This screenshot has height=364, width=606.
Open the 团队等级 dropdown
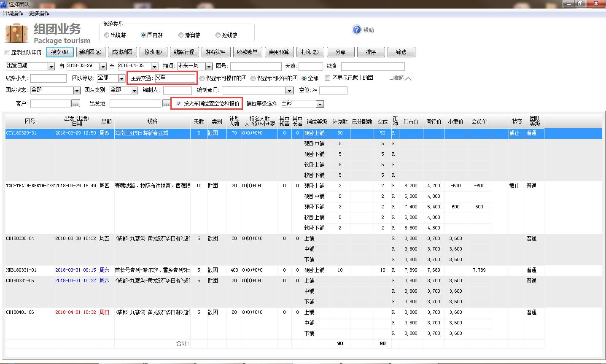pos(121,78)
